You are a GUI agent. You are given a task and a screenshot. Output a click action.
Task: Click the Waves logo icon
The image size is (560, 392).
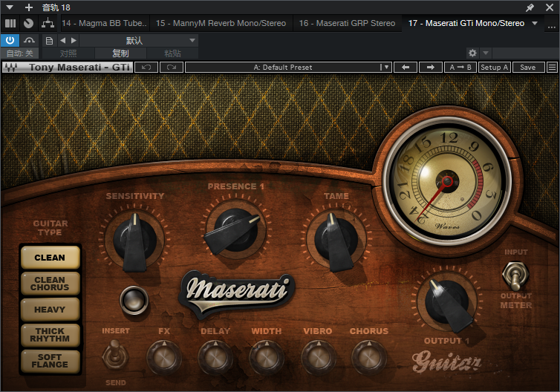click(x=11, y=67)
